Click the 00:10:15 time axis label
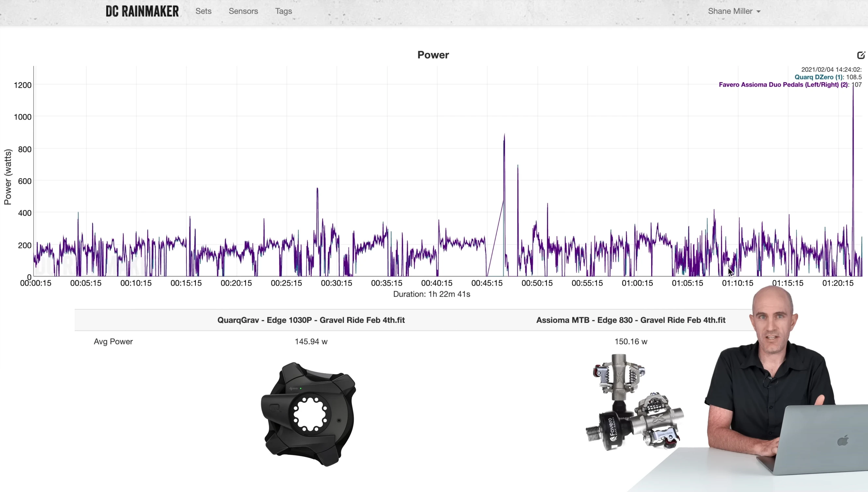This screenshot has height=492, width=868. [x=136, y=283]
